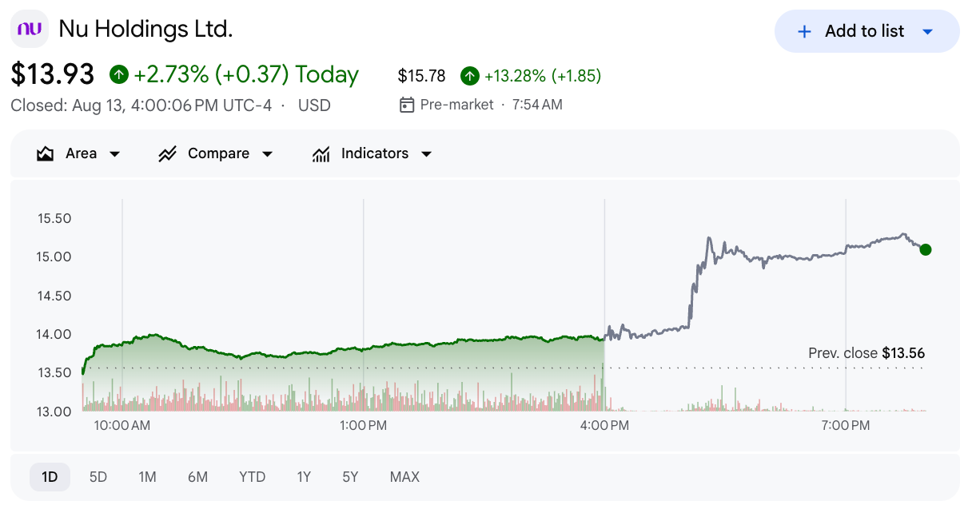This screenshot has height=513, width=980.
Task: Click the plus icon in Add to list
Action: click(805, 31)
